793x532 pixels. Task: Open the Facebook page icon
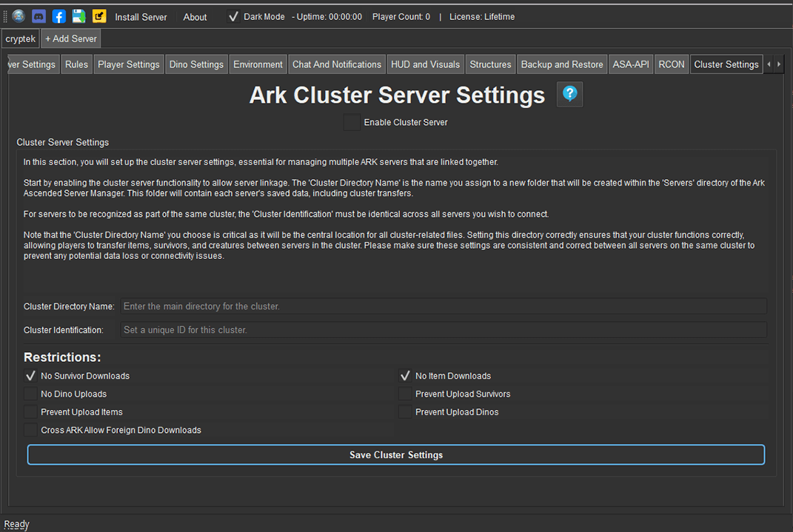point(59,16)
